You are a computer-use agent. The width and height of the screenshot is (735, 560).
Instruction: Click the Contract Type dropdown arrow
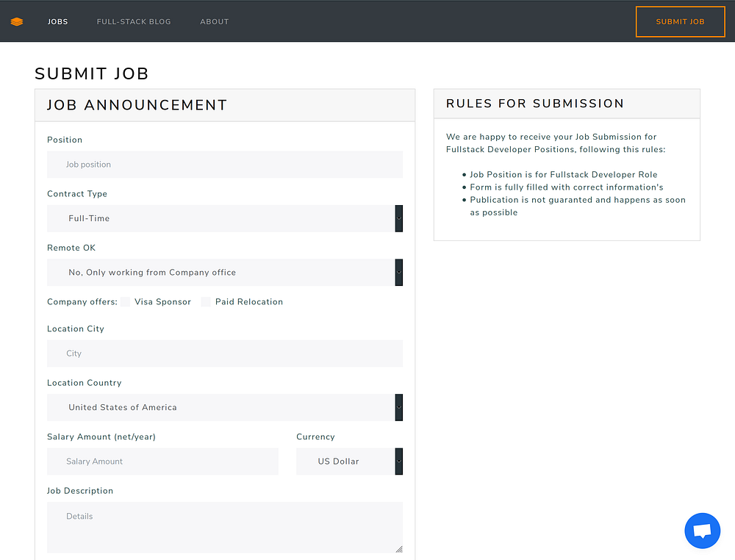(x=399, y=218)
